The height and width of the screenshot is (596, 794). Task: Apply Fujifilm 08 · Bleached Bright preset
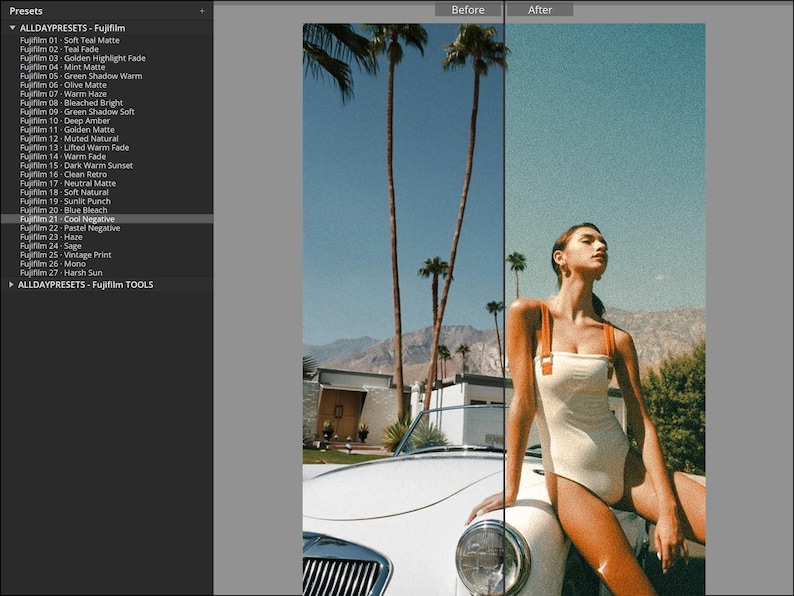pos(71,103)
